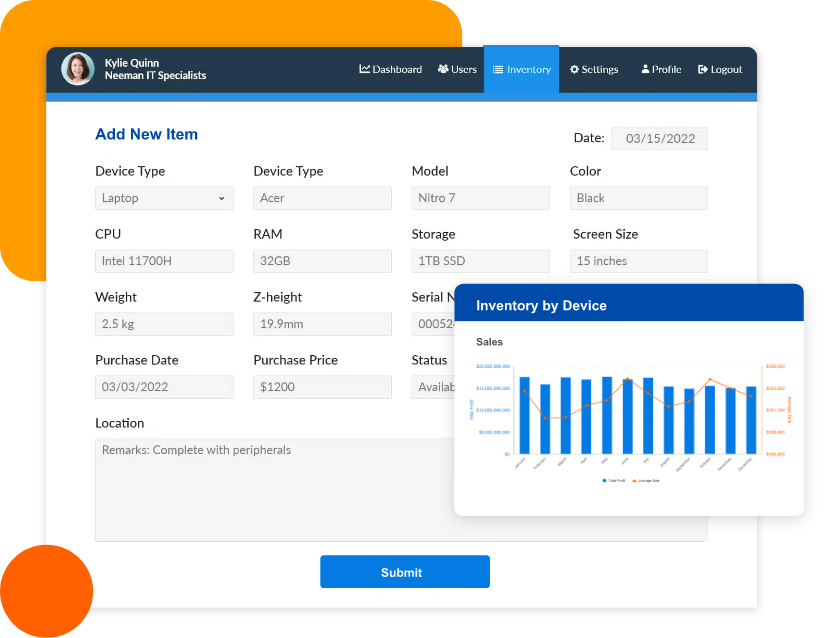Click the Users group icon
827x638 pixels.
443,70
